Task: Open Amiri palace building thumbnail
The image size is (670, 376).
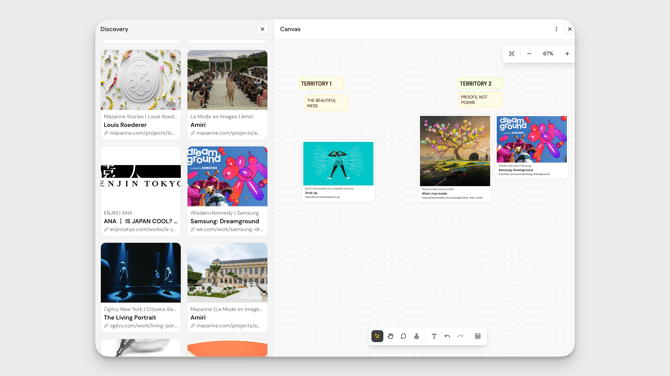Action: (x=227, y=273)
